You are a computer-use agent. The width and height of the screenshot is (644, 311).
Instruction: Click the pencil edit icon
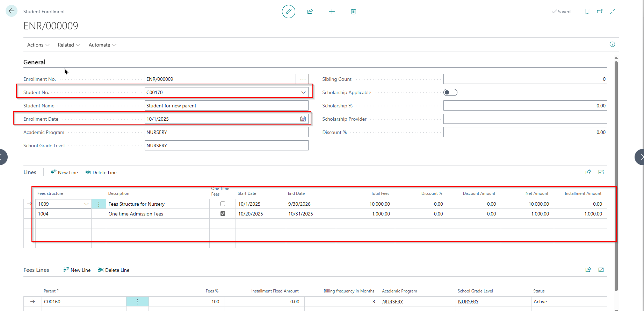pos(288,12)
